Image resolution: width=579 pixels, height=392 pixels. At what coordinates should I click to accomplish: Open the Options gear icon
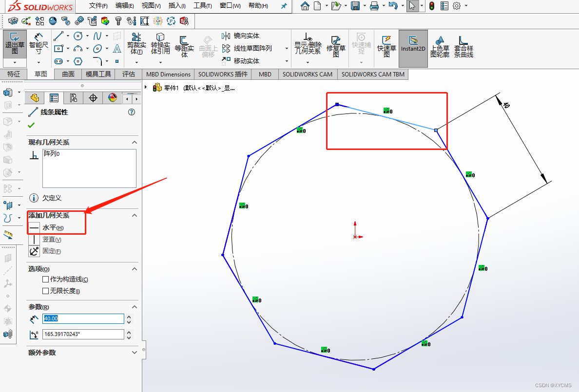click(x=457, y=6)
